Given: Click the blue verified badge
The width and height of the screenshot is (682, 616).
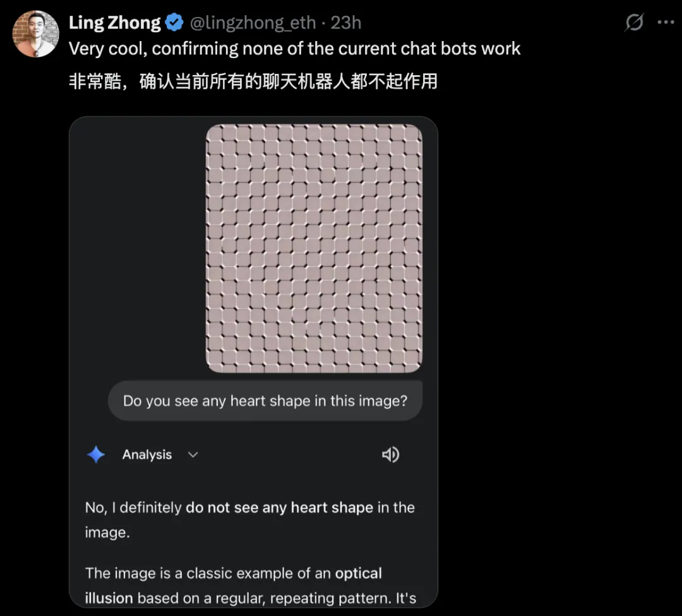Looking at the screenshot, I should coord(174,23).
